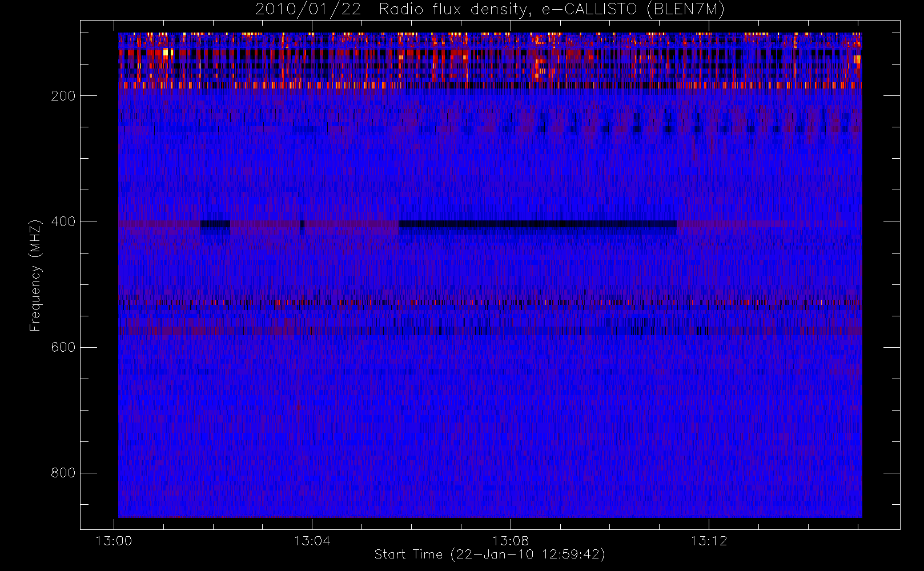This screenshot has width=924, height=571.
Task: Select the 400 frequency tick label
Action: pos(63,222)
